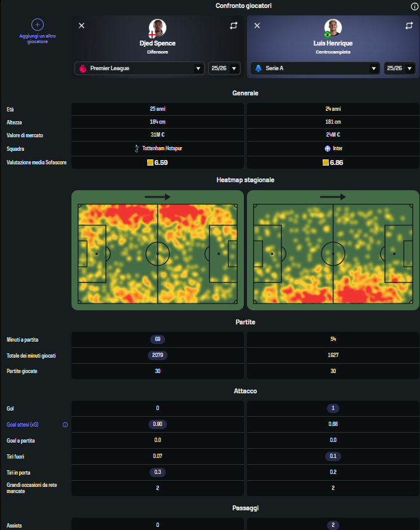Click Luis Henrique's highlighted Gol value 1
The width and height of the screenshot is (420, 530).
point(333,408)
